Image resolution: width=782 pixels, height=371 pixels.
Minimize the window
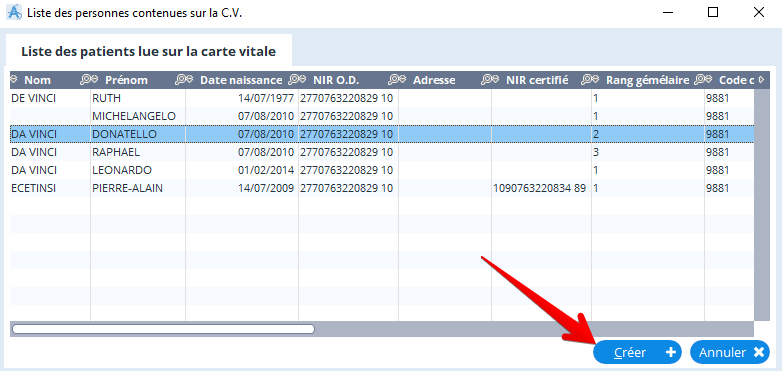click(667, 12)
